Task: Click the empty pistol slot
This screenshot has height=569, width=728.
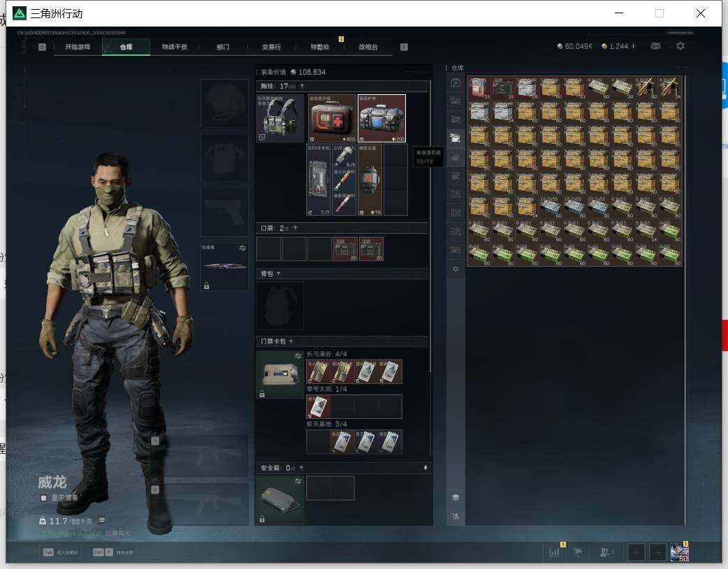Action: click(x=224, y=212)
